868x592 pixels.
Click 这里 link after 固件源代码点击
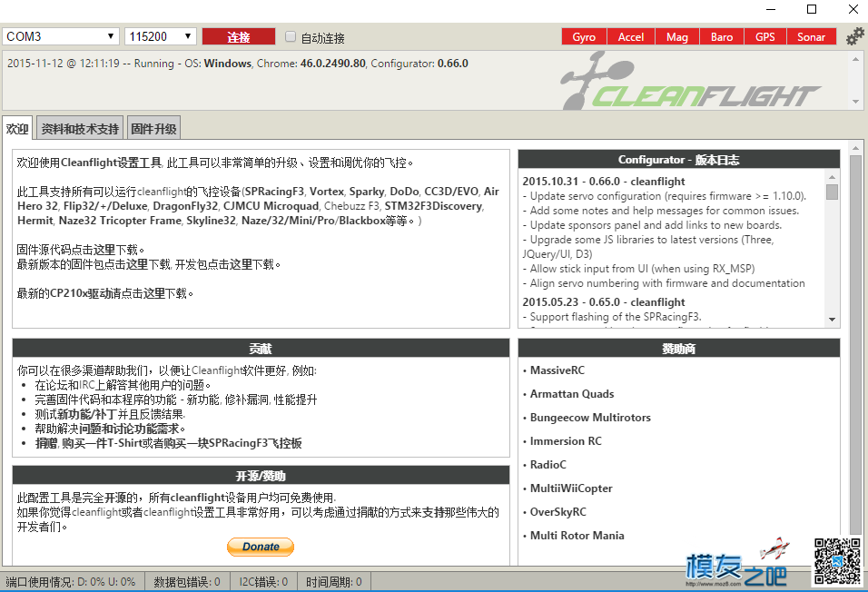pyautogui.click(x=104, y=250)
